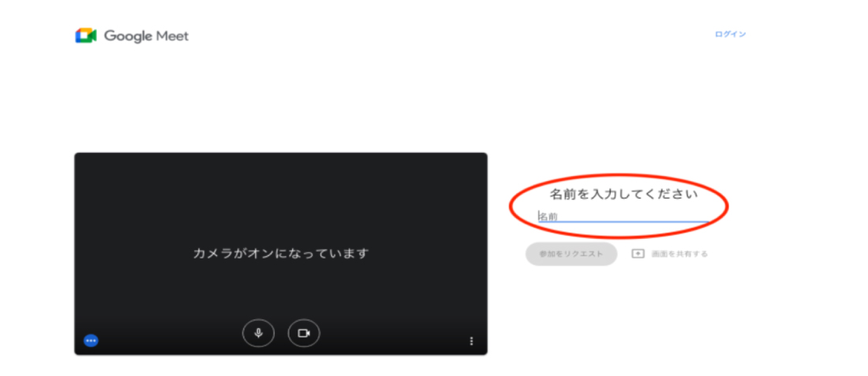Turn off the camera with the video button

[x=304, y=333]
